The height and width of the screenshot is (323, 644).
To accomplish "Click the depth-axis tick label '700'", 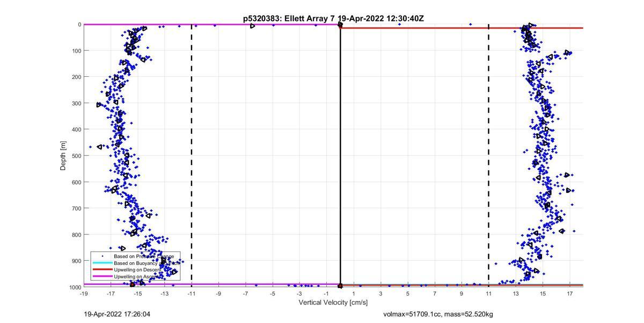I will click(76, 209).
